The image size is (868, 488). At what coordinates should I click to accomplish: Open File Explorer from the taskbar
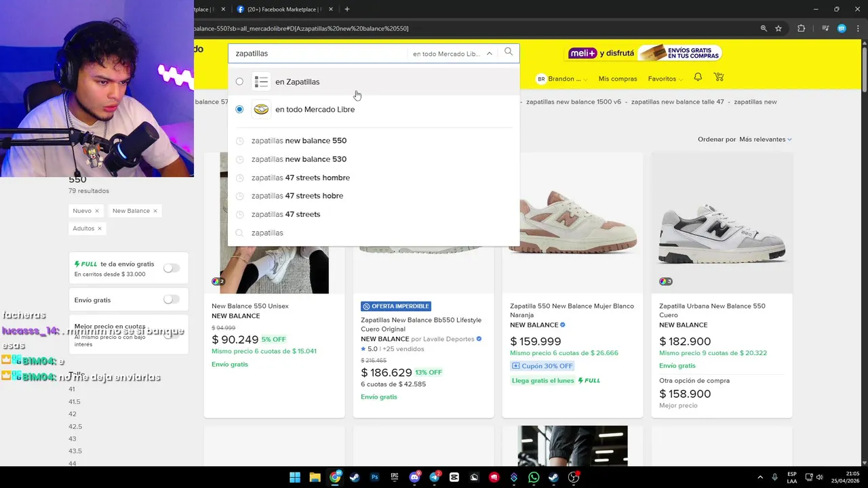tap(315, 477)
